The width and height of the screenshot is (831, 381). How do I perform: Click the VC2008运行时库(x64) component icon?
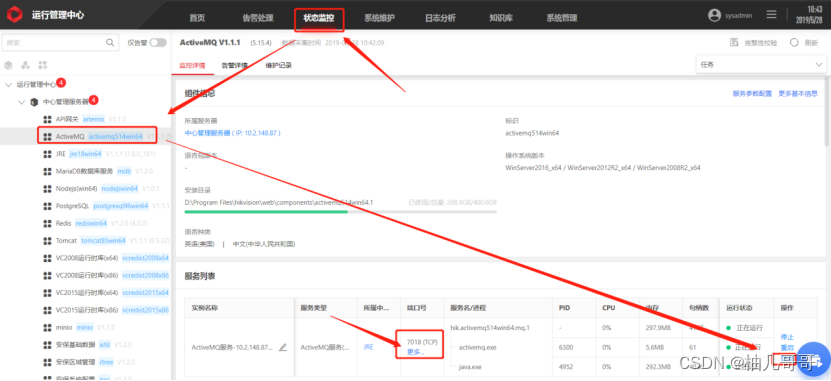[x=47, y=258]
